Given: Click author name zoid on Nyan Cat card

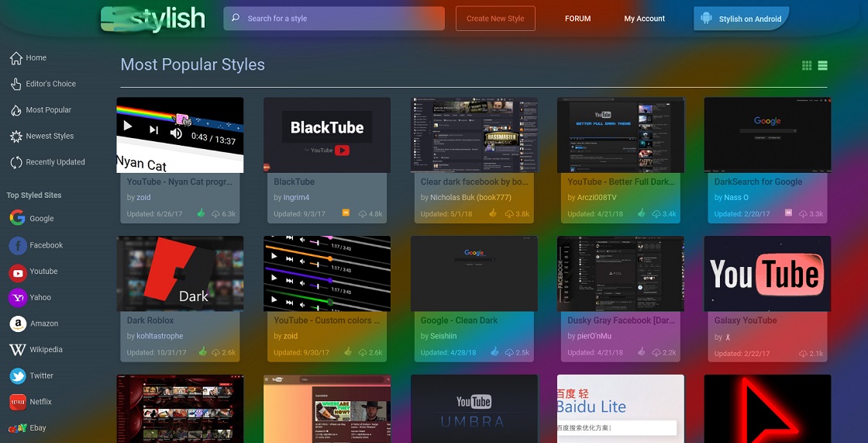Looking at the screenshot, I should [x=144, y=197].
